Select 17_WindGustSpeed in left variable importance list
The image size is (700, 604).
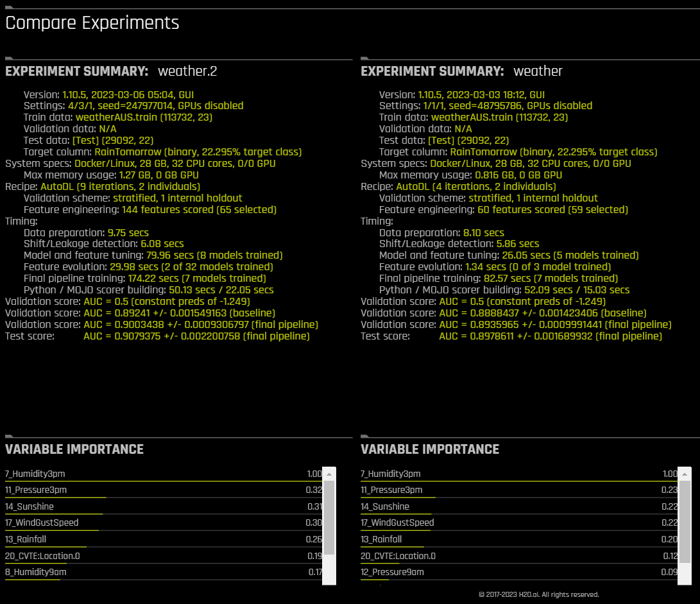click(x=43, y=522)
